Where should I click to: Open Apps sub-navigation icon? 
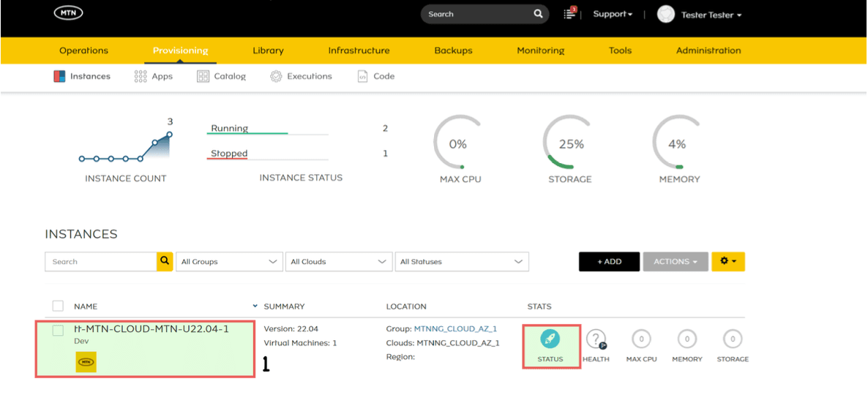pyautogui.click(x=140, y=76)
